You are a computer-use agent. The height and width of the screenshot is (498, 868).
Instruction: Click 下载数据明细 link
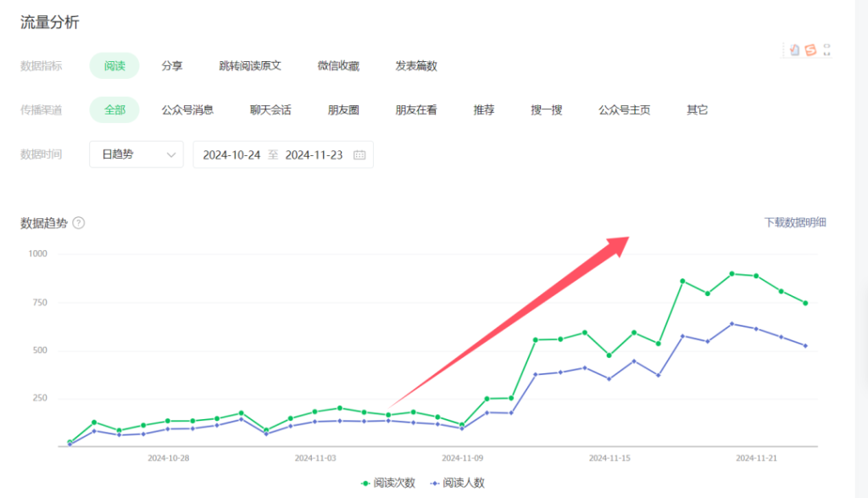795,222
